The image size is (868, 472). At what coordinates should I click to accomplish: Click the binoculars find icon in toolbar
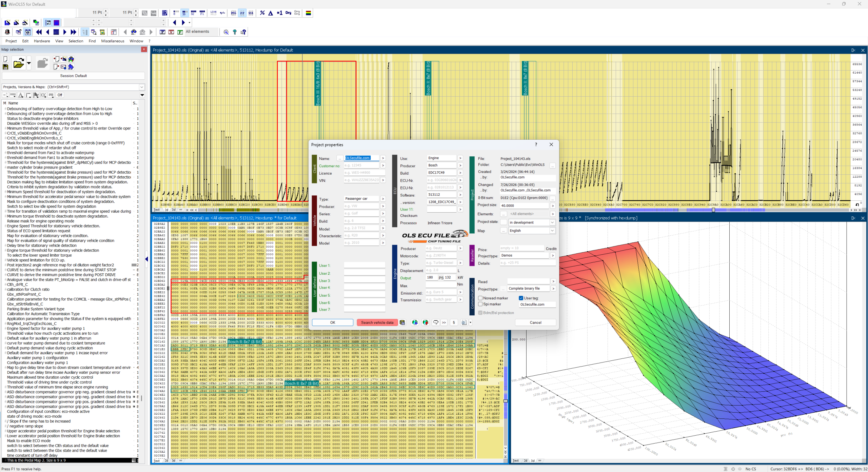point(134,32)
